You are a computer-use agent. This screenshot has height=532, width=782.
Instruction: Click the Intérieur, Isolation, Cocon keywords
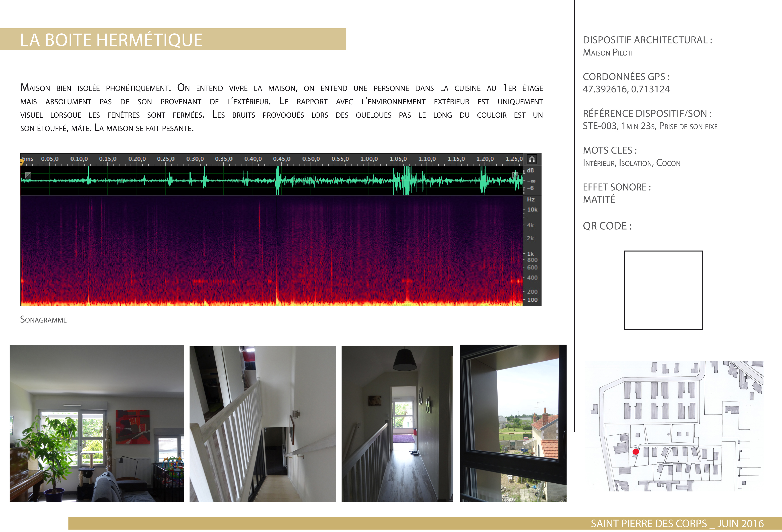[632, 163]
